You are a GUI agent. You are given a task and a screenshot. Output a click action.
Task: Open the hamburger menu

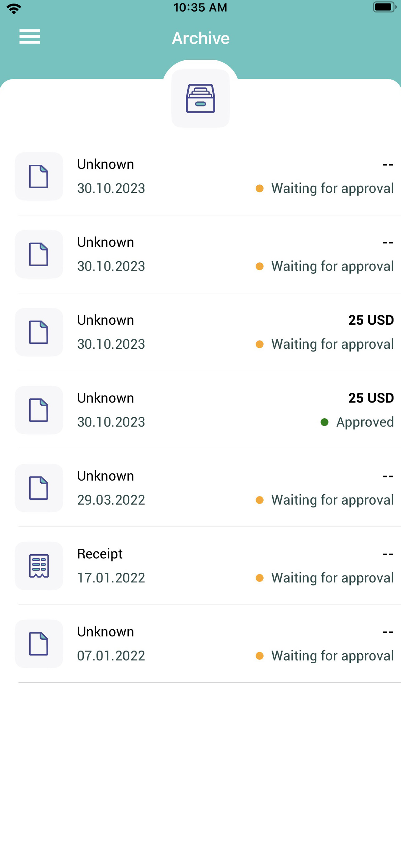pyautogui.click(x=30, y=37)
